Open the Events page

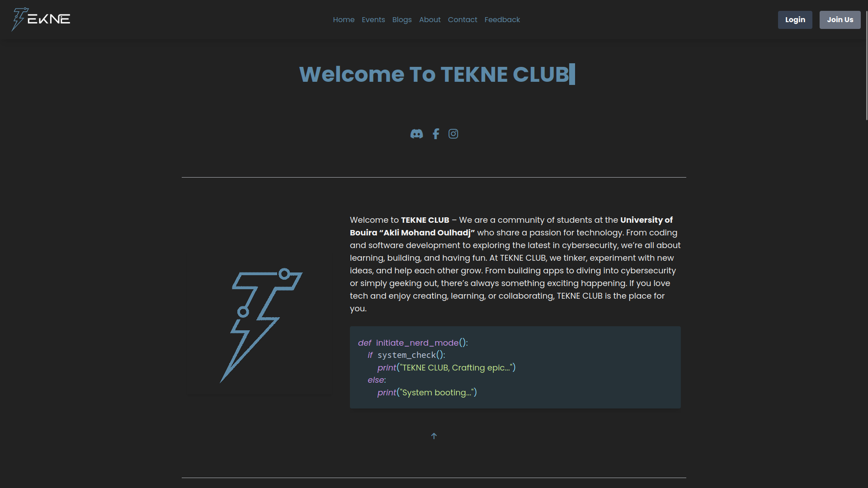[373, 20]
